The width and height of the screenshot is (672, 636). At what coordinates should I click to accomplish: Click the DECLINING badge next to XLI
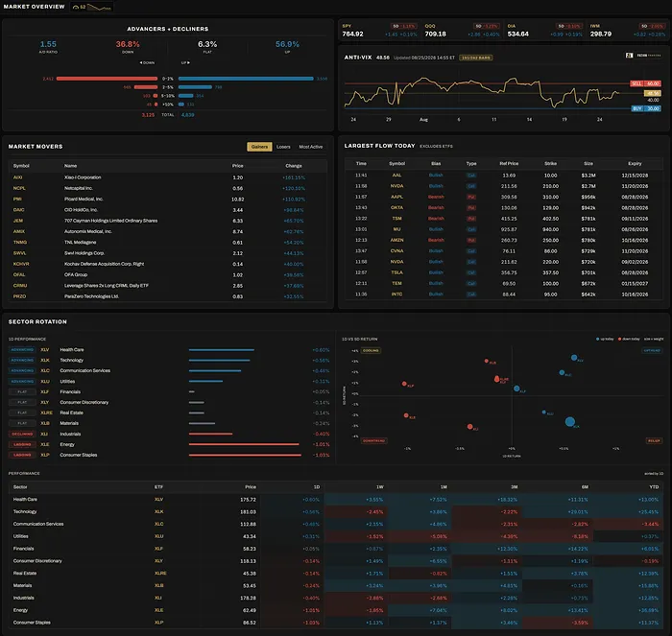coord(22,434)
